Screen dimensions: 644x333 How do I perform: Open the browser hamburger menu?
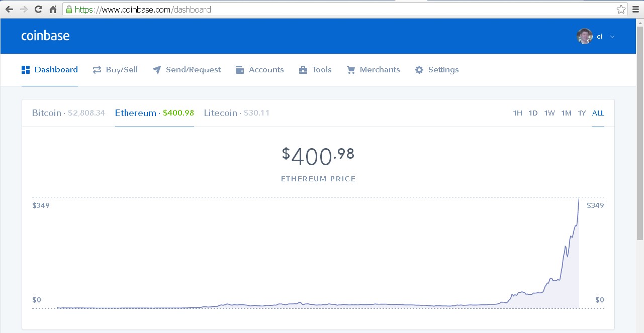(x=635, y=9)
